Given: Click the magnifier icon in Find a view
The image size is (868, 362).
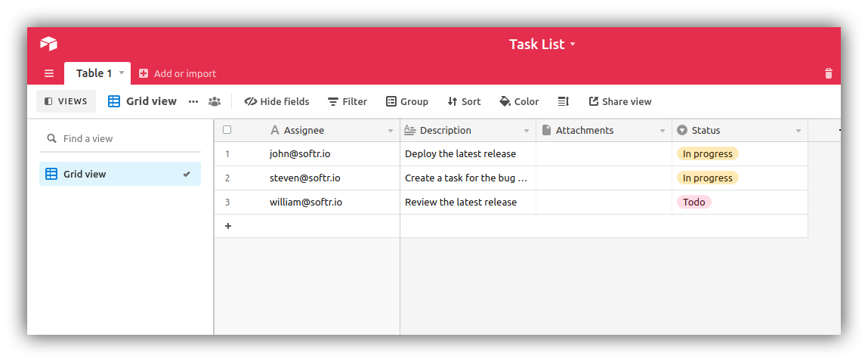Looking at the screenshot, I should pyautogui.click(x=52, y=138).
